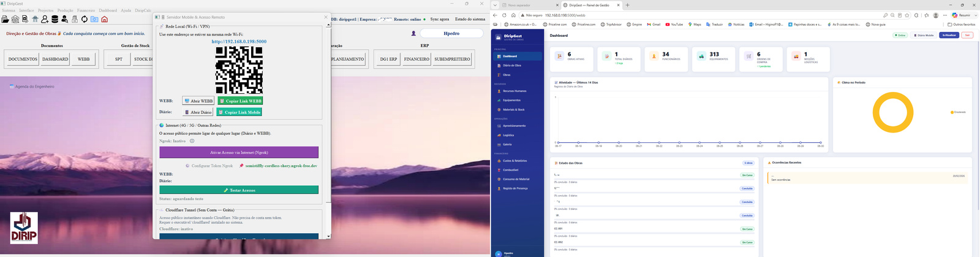The image size is (980, 257).
Task: Click Configurar Token Ngrok link
Action: click(209, 166)
